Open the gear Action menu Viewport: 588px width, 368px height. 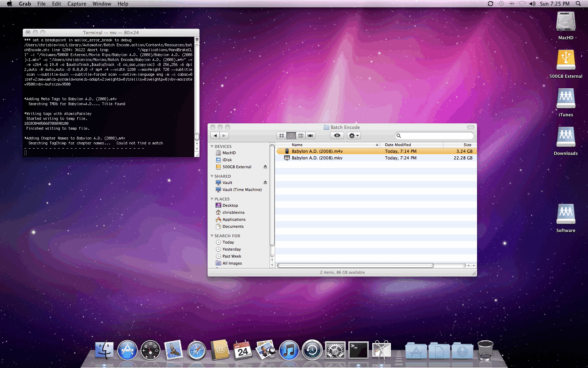(353, 136)
